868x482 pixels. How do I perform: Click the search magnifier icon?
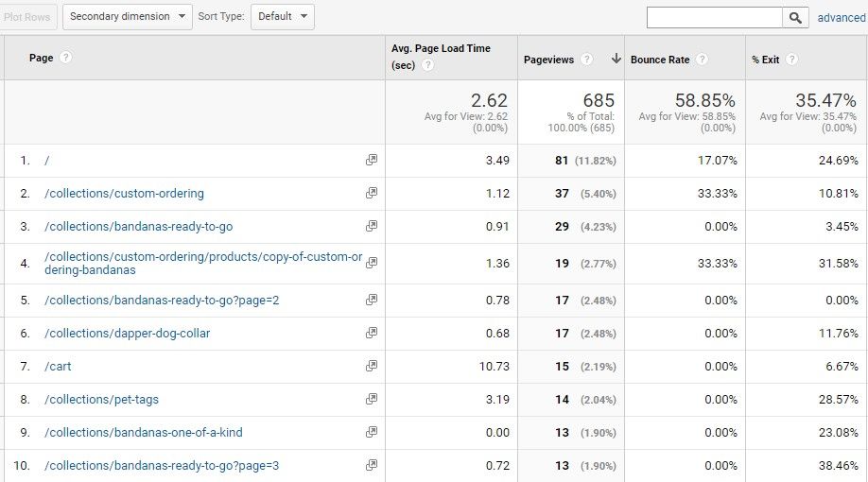pyautogui.click(x=796, y=17)
